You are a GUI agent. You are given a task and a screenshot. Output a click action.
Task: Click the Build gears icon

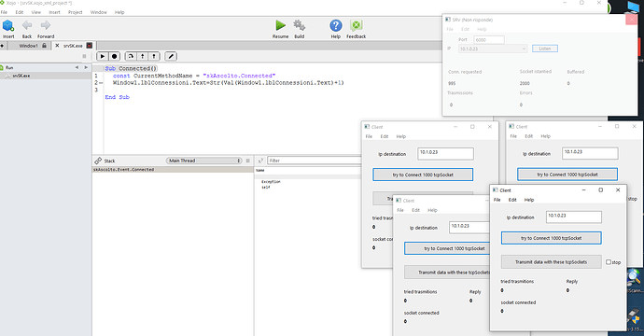pos(299,25)
